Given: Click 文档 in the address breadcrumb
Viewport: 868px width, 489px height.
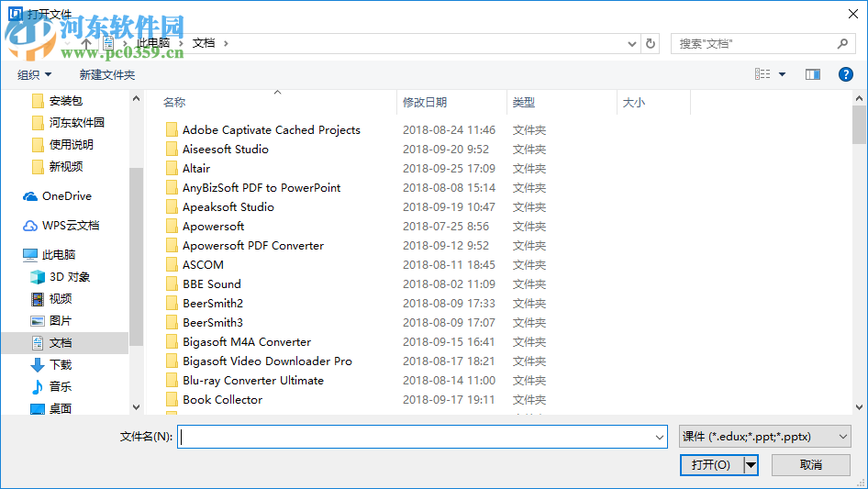Looking at the screenshot, I should [x=204, y=43].
